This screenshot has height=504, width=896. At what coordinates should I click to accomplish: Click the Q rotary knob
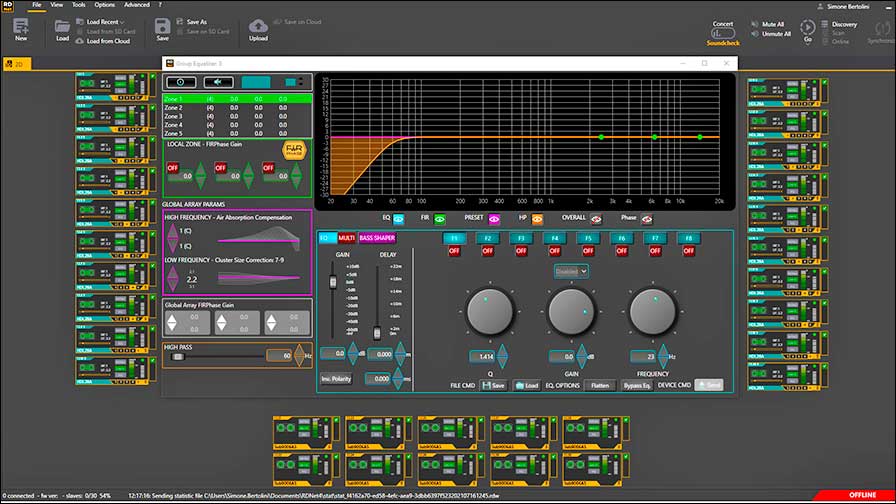click(490, 311)
